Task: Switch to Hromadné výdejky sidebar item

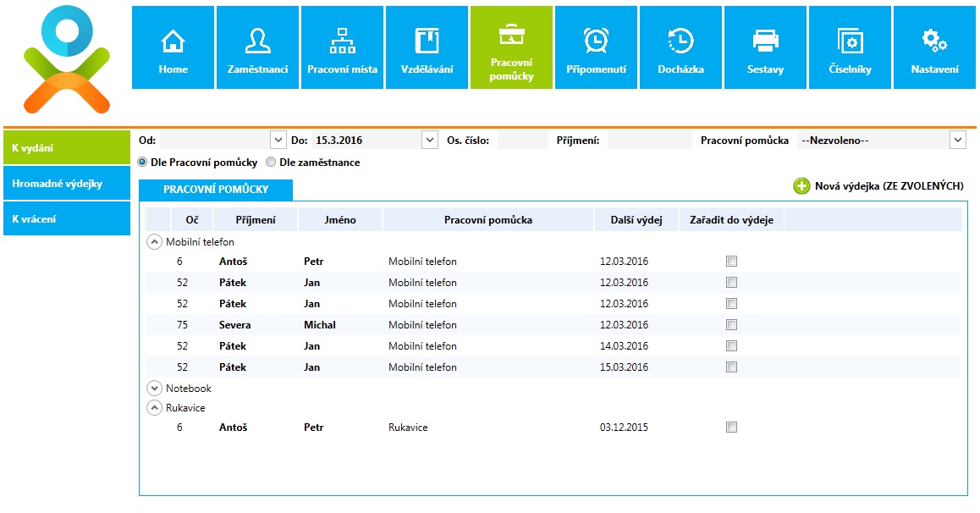Action: pyautogui.click(x=67, y=184)
